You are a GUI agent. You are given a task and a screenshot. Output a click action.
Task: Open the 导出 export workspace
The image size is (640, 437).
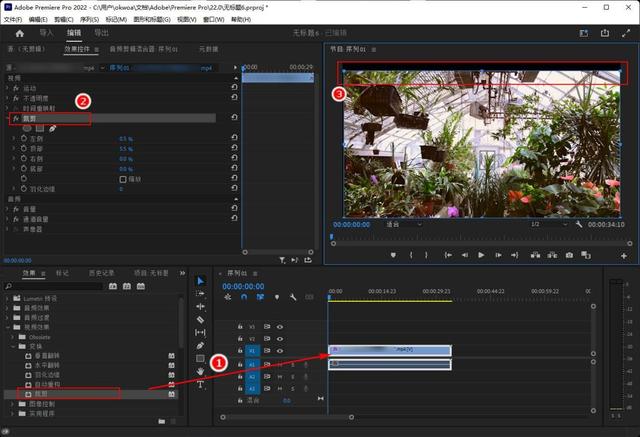(101, 33)
